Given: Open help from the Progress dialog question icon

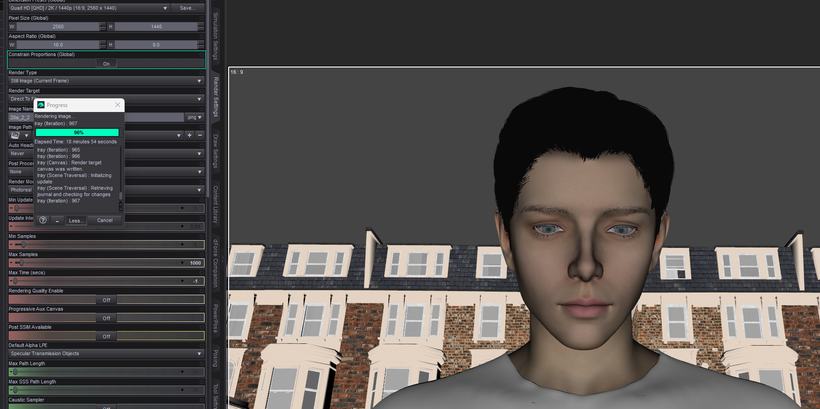Looking at the screenshot, I should (x=43, y=220).
